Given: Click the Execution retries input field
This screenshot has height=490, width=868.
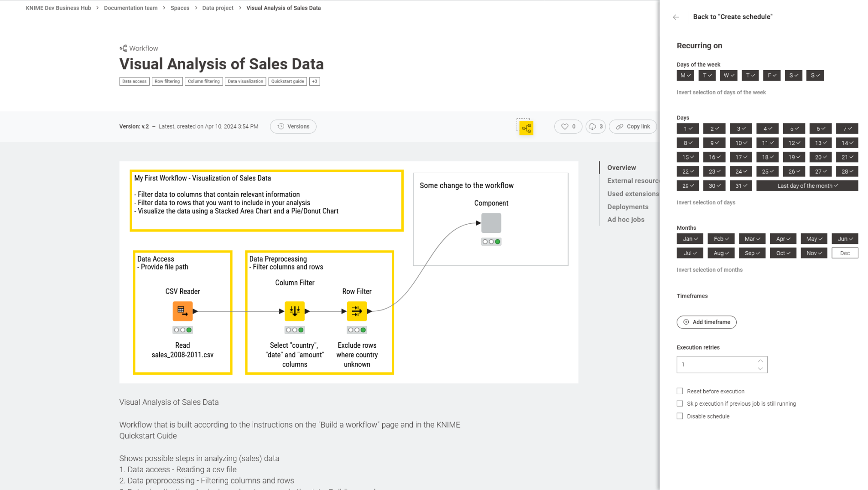Looking at the screenshot, I should click(715, 365).
